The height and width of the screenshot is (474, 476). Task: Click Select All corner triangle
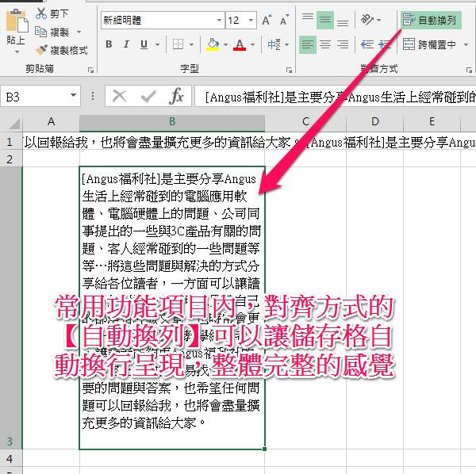point(12,123)
